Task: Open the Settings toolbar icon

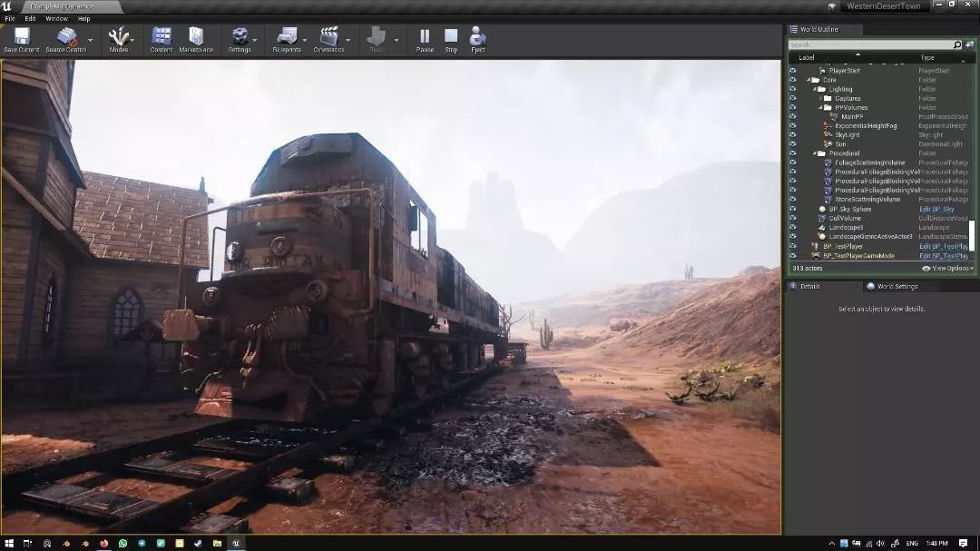Action: [x=240, y=35]
